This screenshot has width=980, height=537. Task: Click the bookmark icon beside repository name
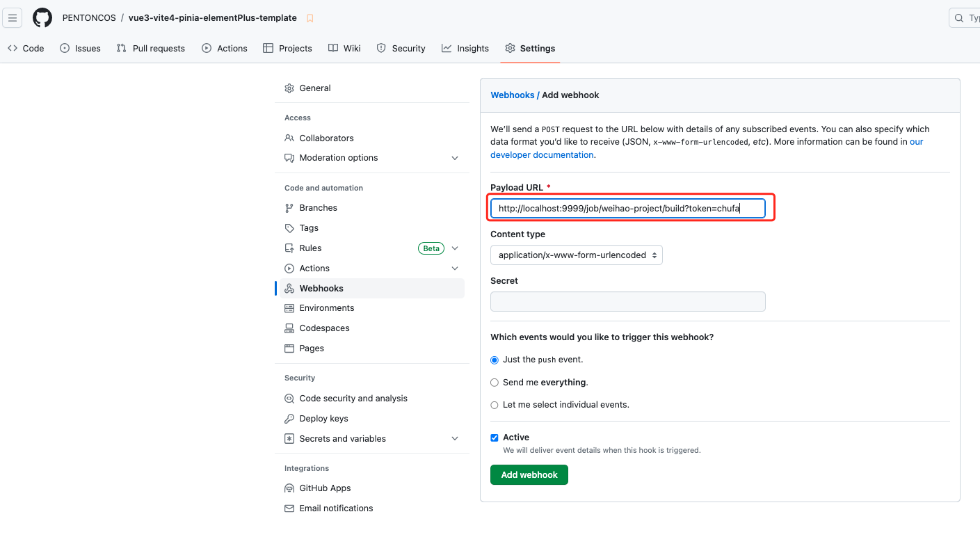(310, 18)
